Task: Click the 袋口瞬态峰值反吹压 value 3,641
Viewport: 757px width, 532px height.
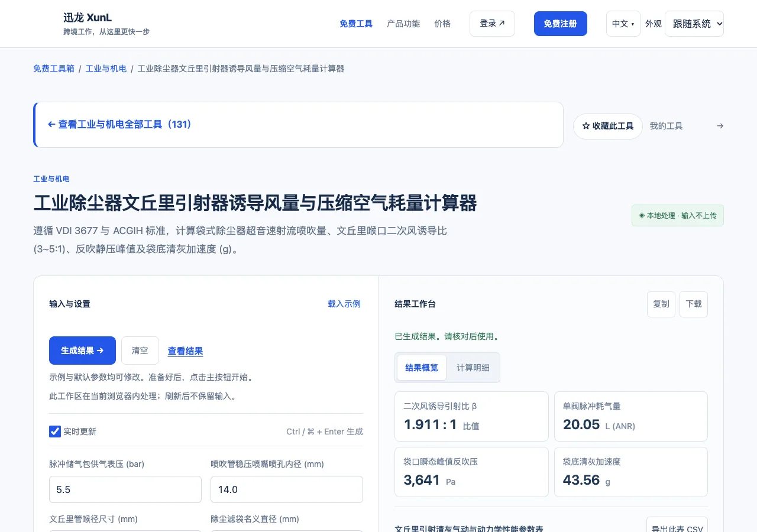Action: (422, 480)
